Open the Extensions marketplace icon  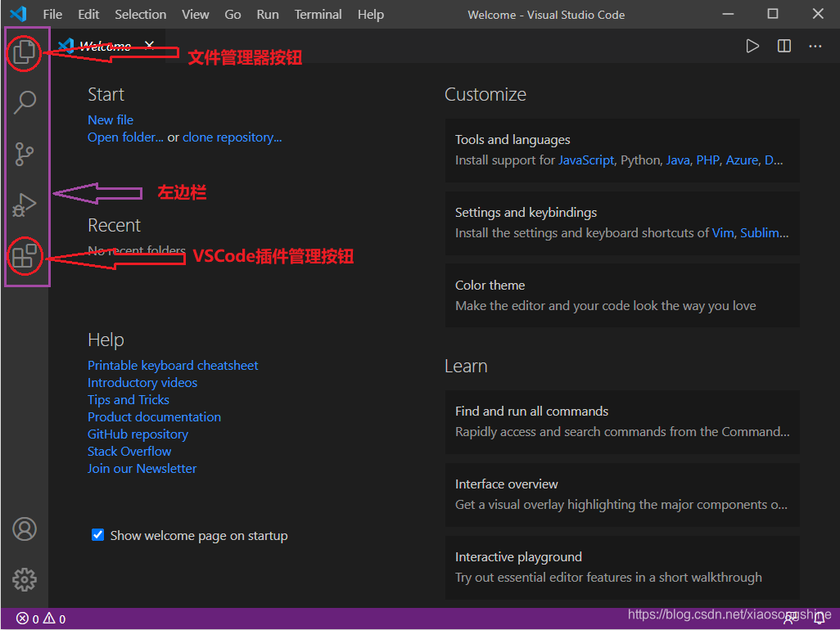(25, 255)
